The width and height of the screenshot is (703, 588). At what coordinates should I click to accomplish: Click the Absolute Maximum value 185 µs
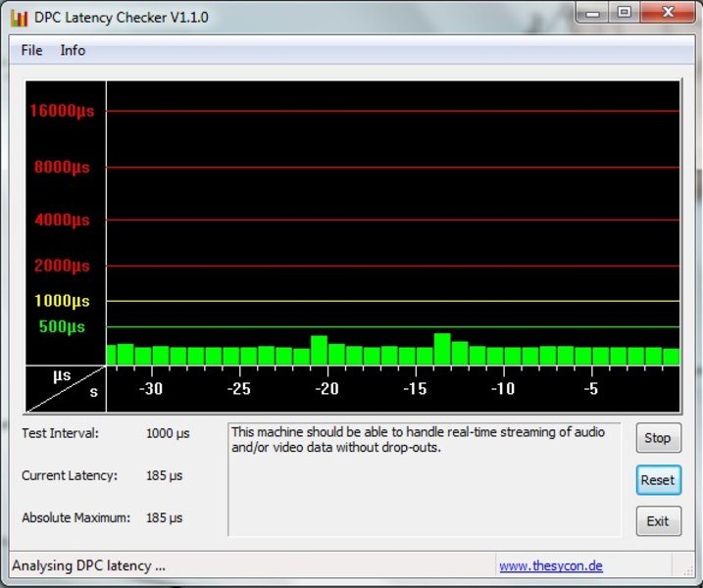164,517
